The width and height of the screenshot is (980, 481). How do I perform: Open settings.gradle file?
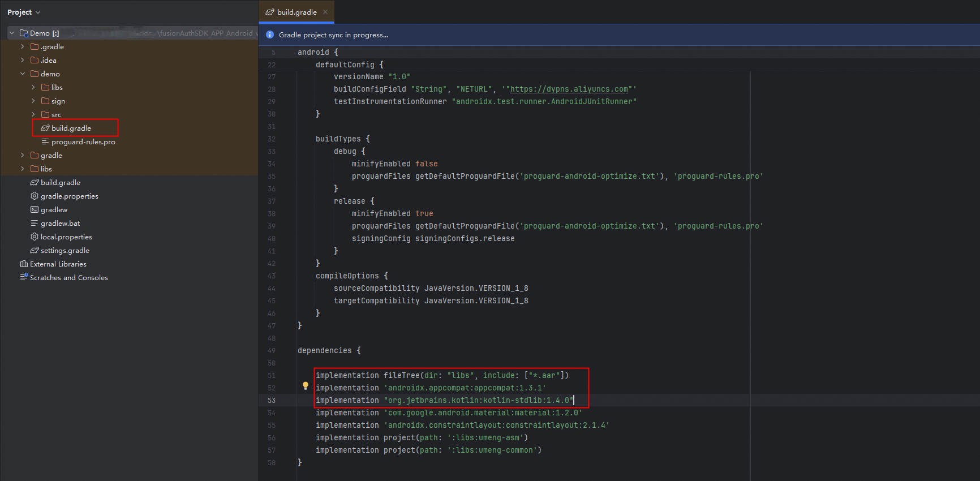65,250
